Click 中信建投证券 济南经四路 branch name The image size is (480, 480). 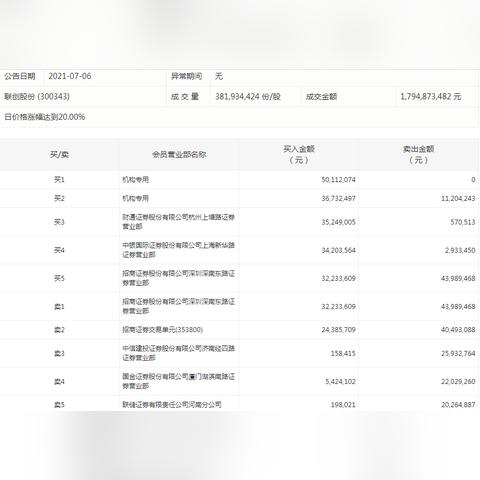[178, 353]
